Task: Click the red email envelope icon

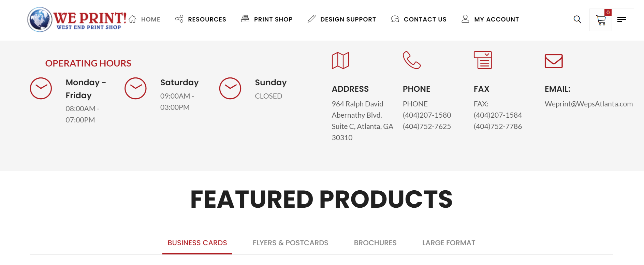Action: (x=554, y=61)
